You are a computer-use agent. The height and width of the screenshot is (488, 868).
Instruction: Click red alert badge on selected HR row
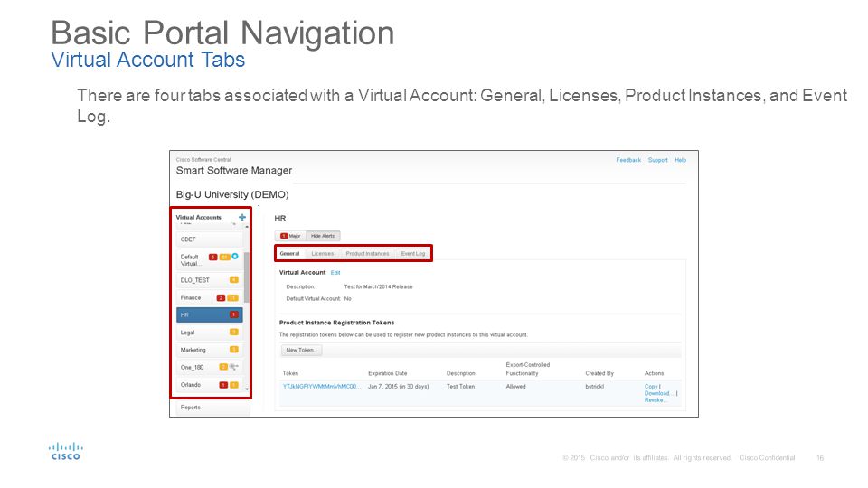(233, 314)
